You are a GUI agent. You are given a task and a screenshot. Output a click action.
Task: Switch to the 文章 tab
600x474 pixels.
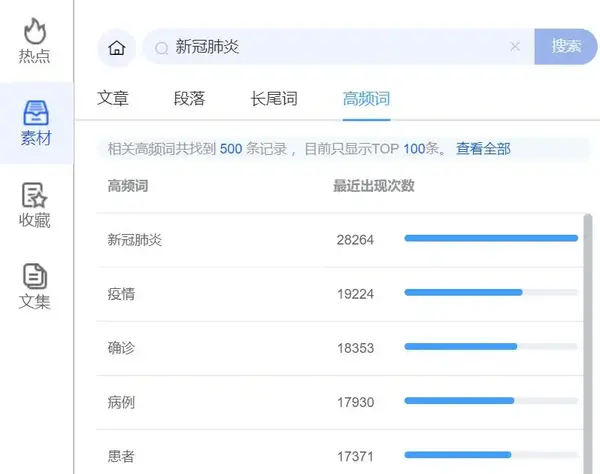112,98
